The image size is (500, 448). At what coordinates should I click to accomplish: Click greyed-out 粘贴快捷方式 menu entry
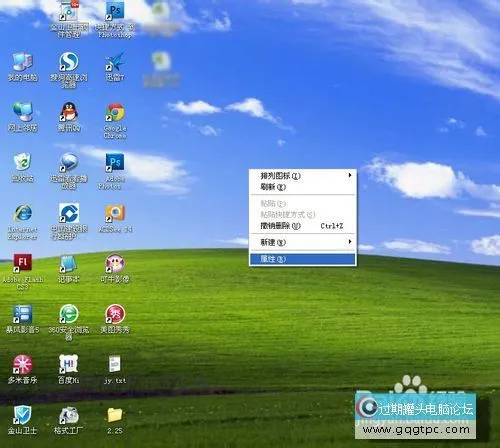303,214
